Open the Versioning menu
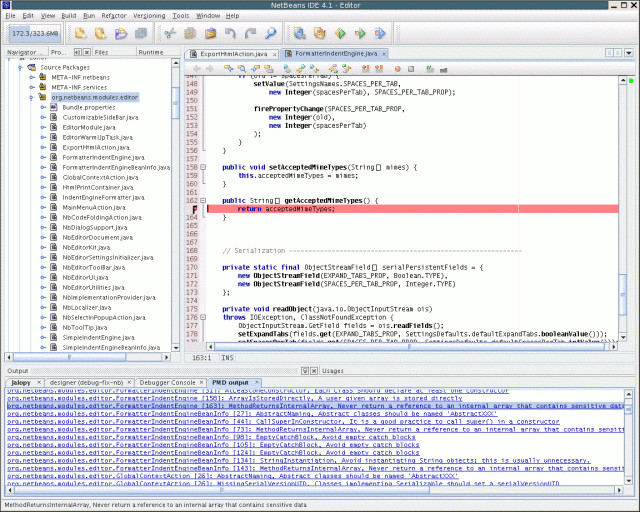This screenshot has height=512, width=640. pyautogui.click(x=149, y=16)
